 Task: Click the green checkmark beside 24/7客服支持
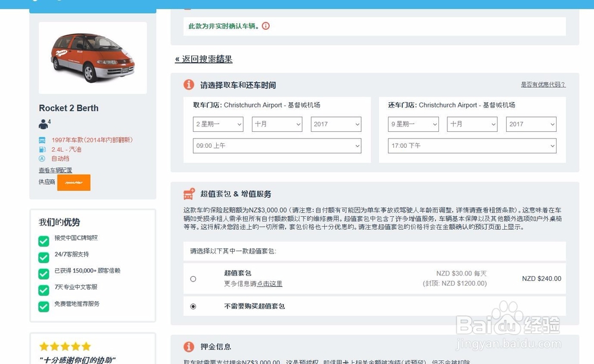(43, 258)
